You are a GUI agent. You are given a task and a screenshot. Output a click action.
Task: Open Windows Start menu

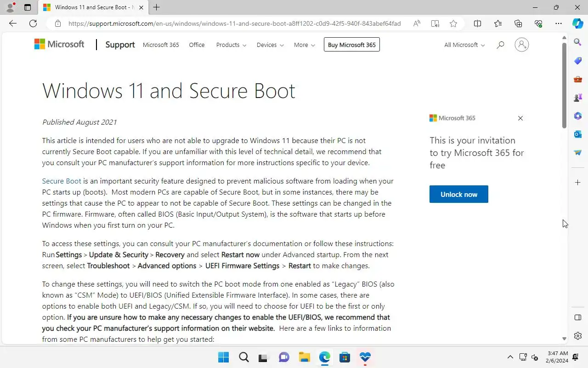(223, 357)
